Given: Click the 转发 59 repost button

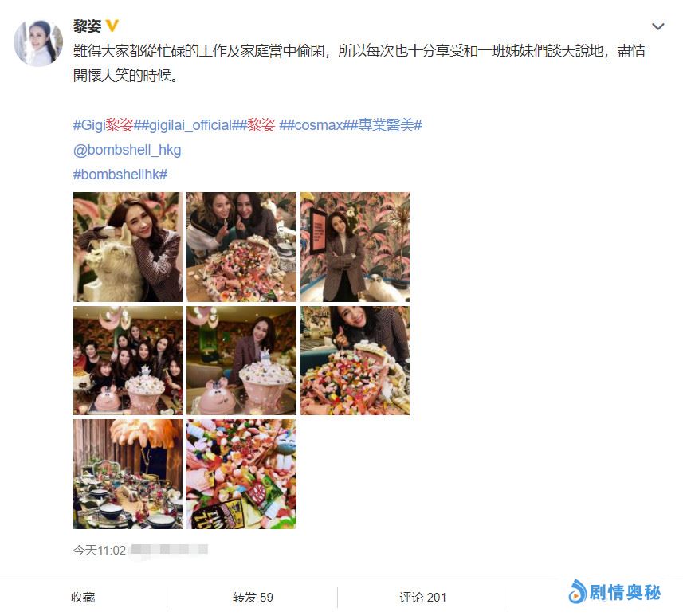Looking at the screenshot, I should (253, 597).
